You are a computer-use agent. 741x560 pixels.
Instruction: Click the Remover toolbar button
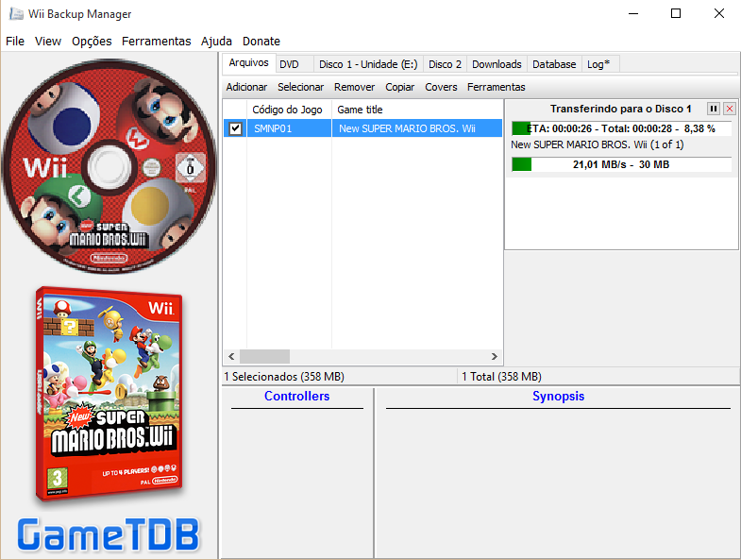(354, 87)
